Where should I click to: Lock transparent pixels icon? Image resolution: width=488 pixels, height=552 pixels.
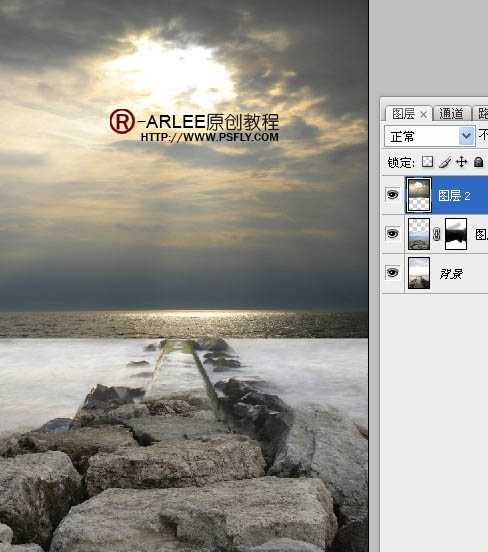point(427,162)
